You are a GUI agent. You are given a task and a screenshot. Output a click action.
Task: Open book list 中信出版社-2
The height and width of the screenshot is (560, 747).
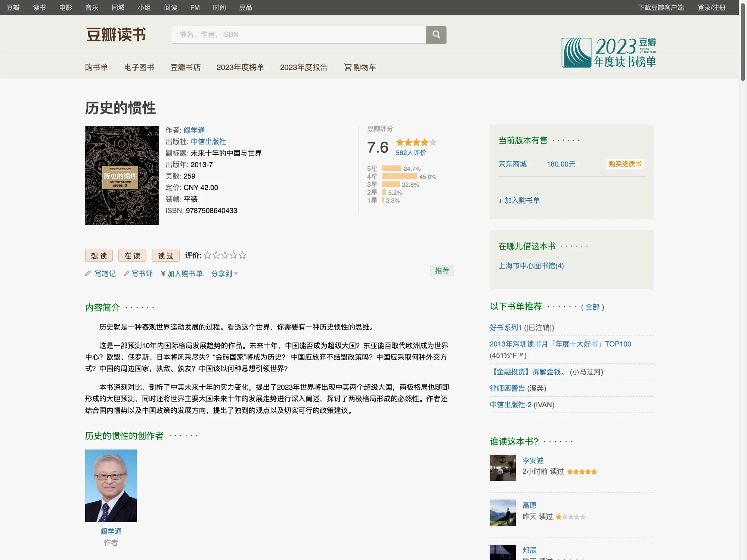(511, 405)
